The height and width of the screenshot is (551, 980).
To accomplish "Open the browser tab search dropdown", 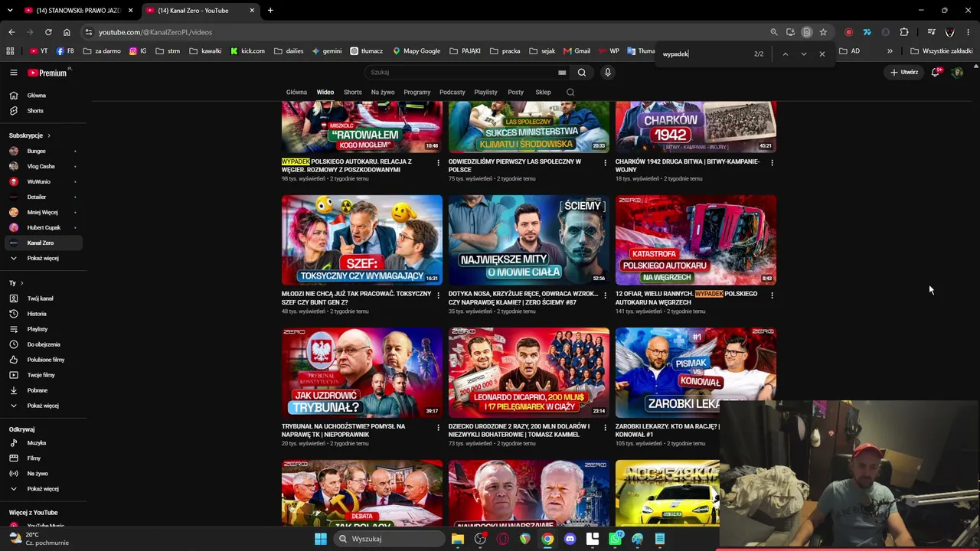I will 10,11.
